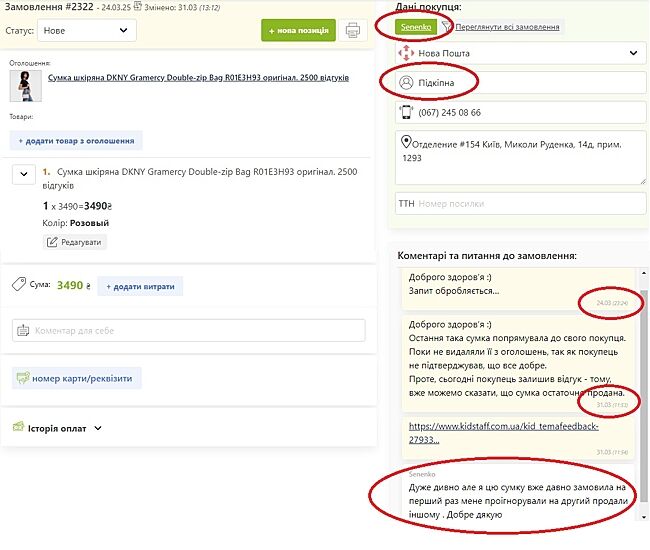Click the printer icon to print the order
650x550 pixels.
(x=352, y=30)
